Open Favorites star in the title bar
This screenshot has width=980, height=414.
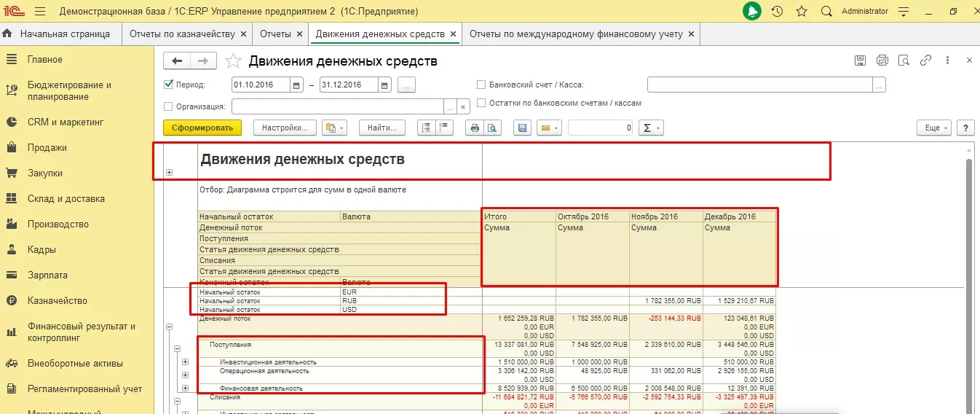click(x=802, y=12)
